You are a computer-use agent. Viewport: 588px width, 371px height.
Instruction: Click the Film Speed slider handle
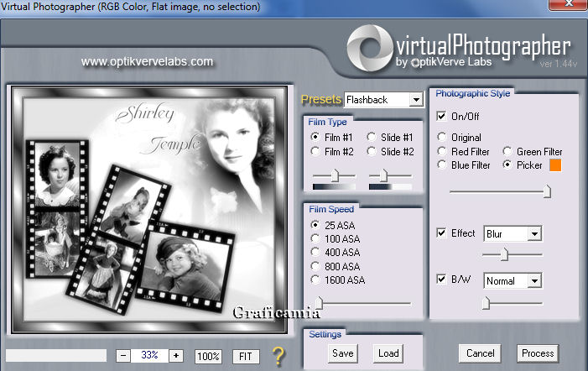pyautogui.click(x=319, y=302)
